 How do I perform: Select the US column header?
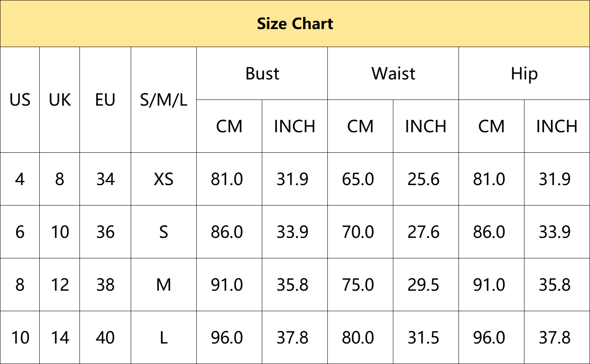20,100
